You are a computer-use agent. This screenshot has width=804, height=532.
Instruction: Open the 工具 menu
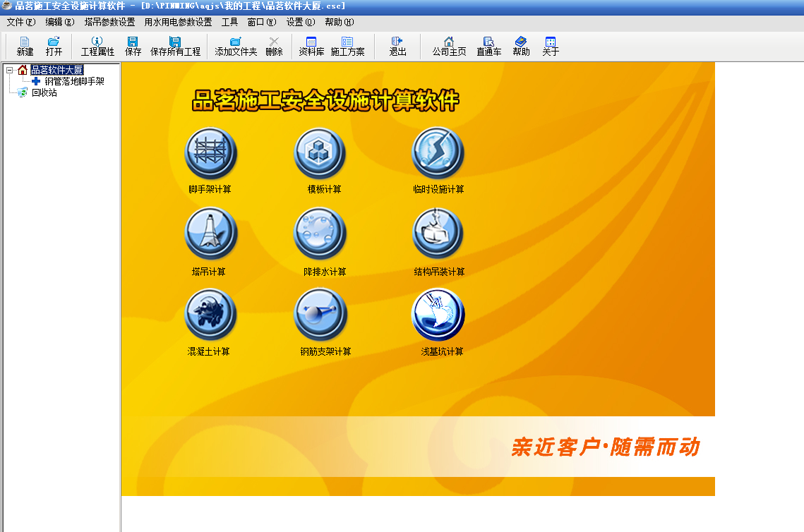coord(229,22)
